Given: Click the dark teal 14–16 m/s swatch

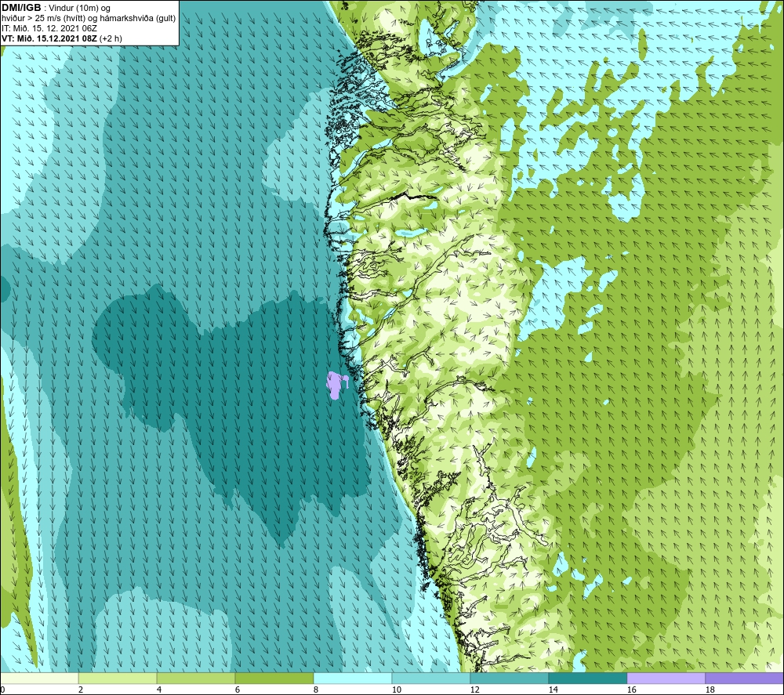Looking at the screenshot, I should coord(587,678).
